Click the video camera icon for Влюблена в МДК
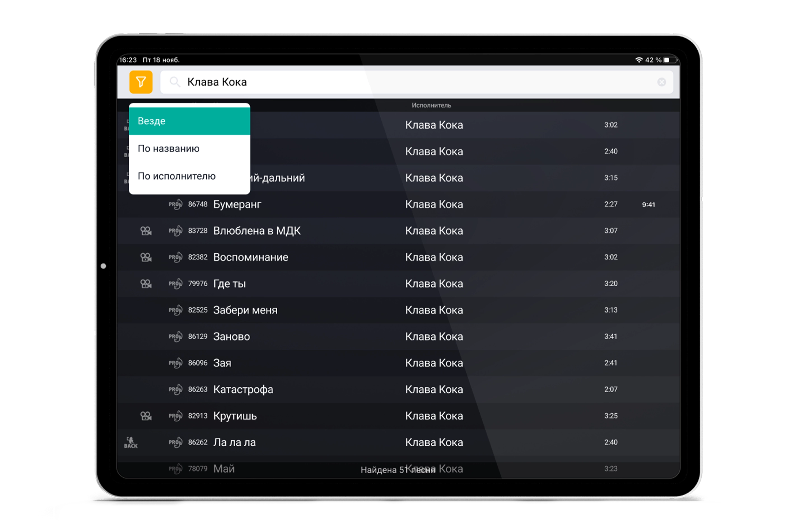Viewport: 812px width, 528px height. click(x=146, y=231)
